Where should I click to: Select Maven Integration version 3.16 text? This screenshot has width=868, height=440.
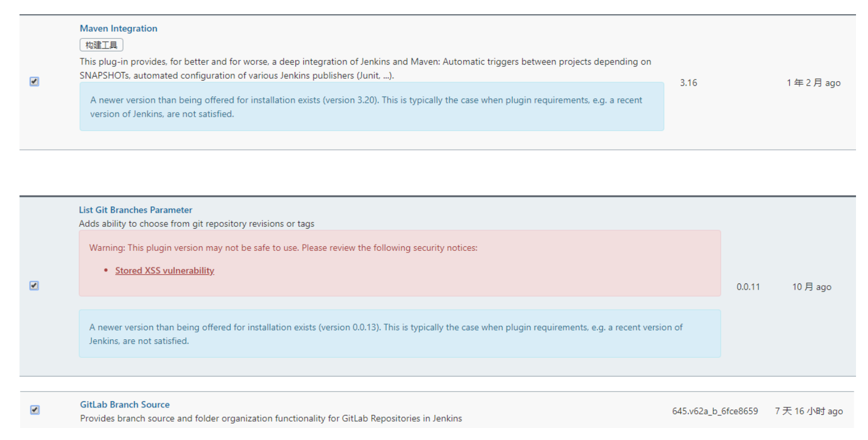pos(689,83)
